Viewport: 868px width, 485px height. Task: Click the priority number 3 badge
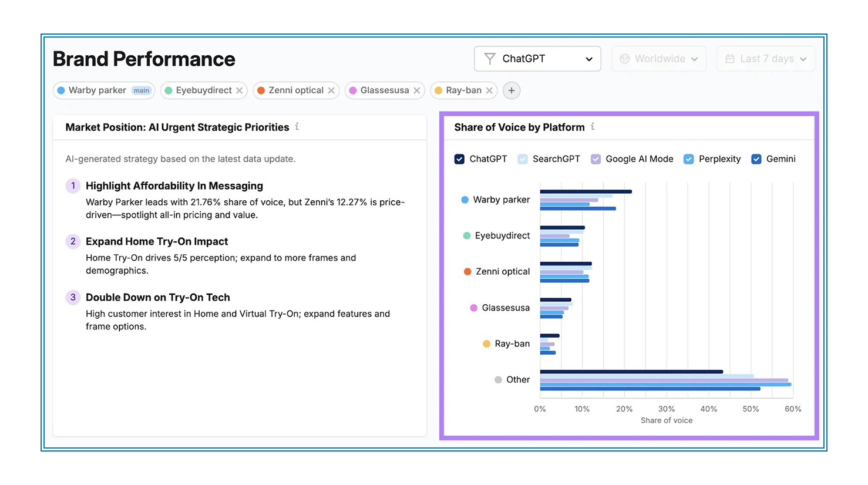[73, 297]
